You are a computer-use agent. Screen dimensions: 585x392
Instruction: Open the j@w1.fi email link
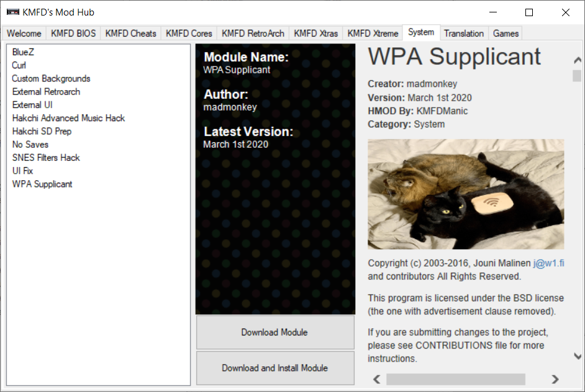548,263
